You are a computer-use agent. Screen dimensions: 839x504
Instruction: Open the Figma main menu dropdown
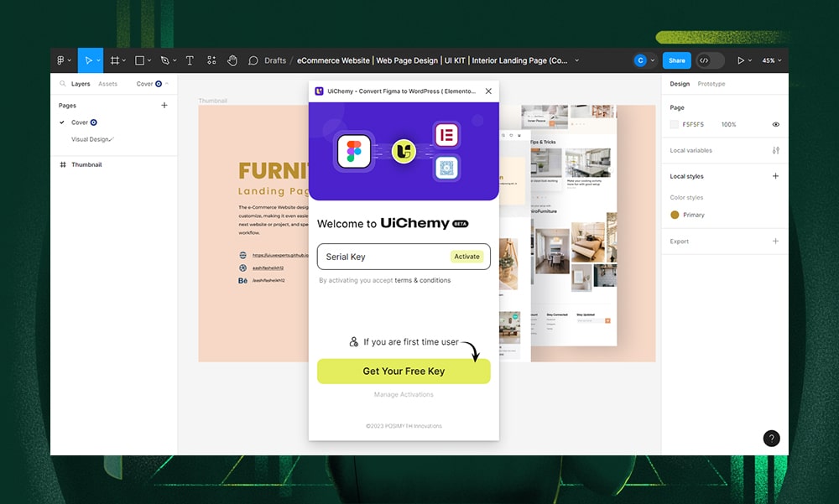point(63,60)
